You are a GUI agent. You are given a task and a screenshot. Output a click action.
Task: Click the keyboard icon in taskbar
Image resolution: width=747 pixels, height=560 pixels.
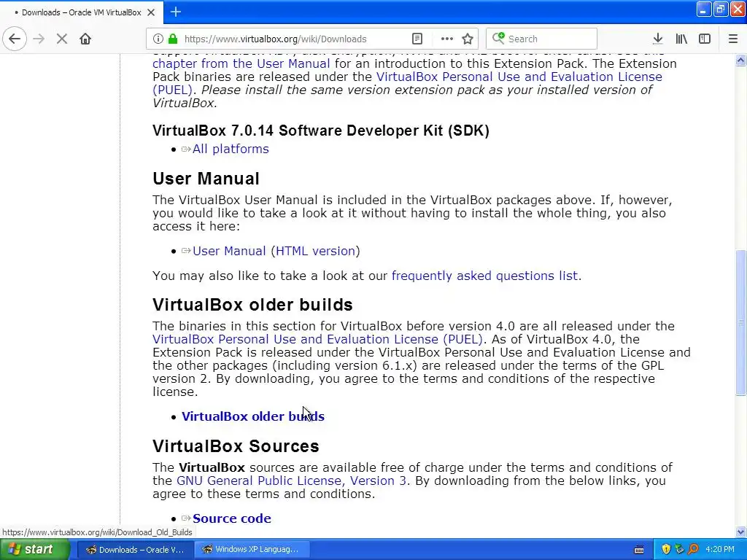(x=639, y=550)
